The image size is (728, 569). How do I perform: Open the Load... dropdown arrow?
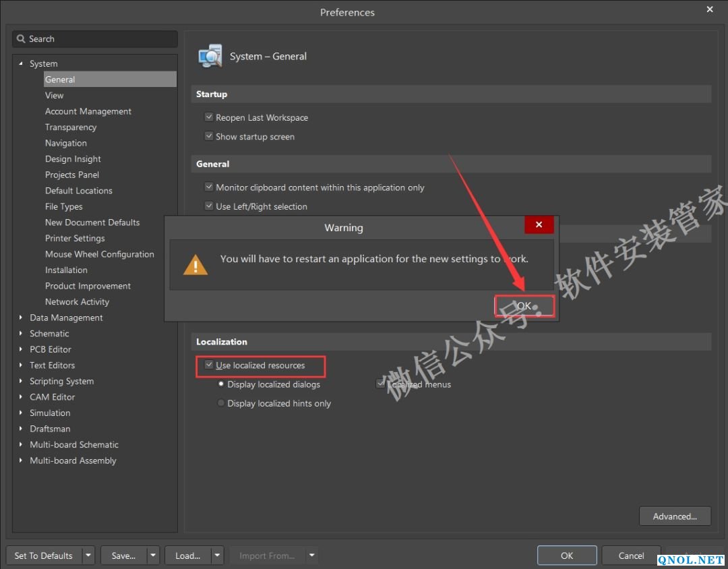[x=217, y=556]
